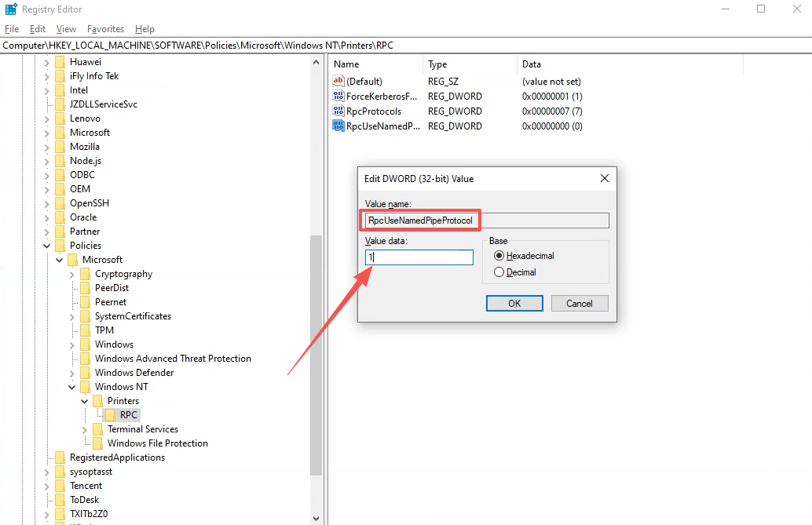Click the Intel folder icon
This screenshot has width=812, height=525.
coord(60,90)
